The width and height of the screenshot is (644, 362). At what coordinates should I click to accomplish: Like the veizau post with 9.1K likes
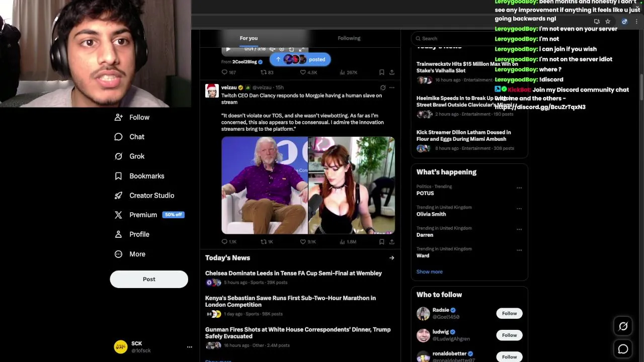click(308, 242)
